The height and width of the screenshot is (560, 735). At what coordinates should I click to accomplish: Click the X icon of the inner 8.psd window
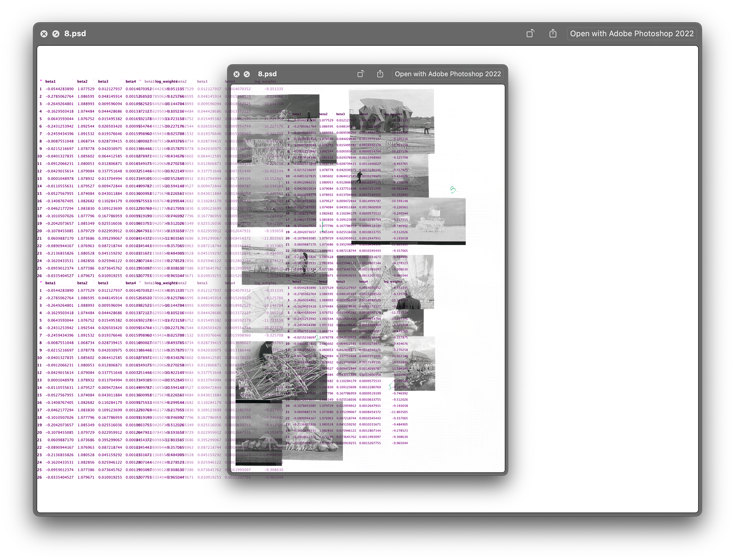coord(237,74)
